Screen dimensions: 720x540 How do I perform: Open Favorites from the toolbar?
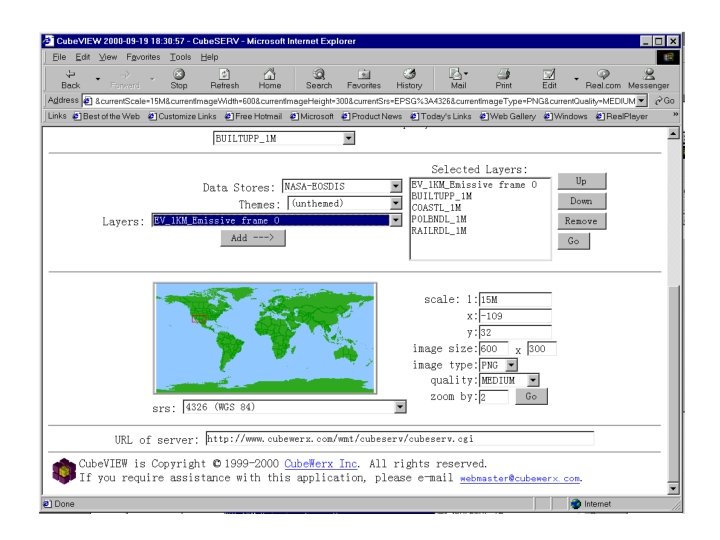click(x=364, y=79)
